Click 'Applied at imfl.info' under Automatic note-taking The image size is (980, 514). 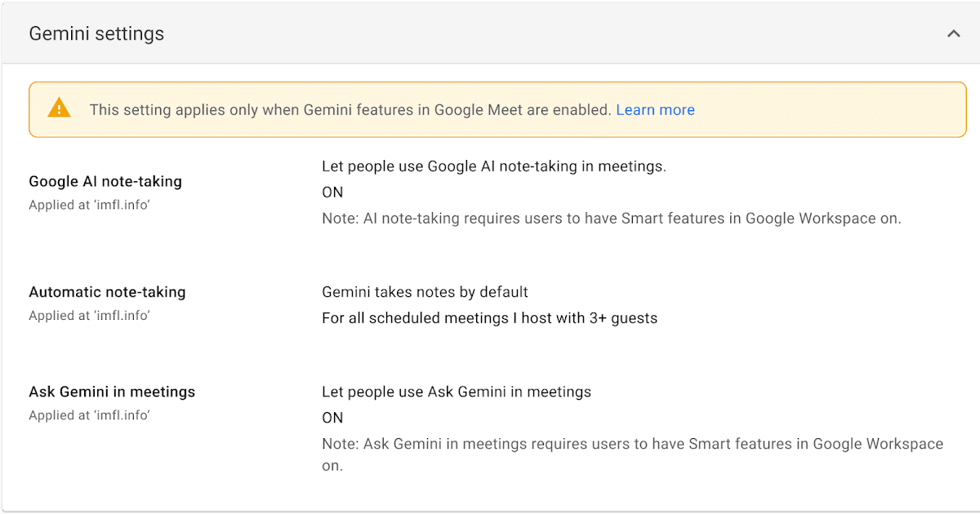coord(89,316)
